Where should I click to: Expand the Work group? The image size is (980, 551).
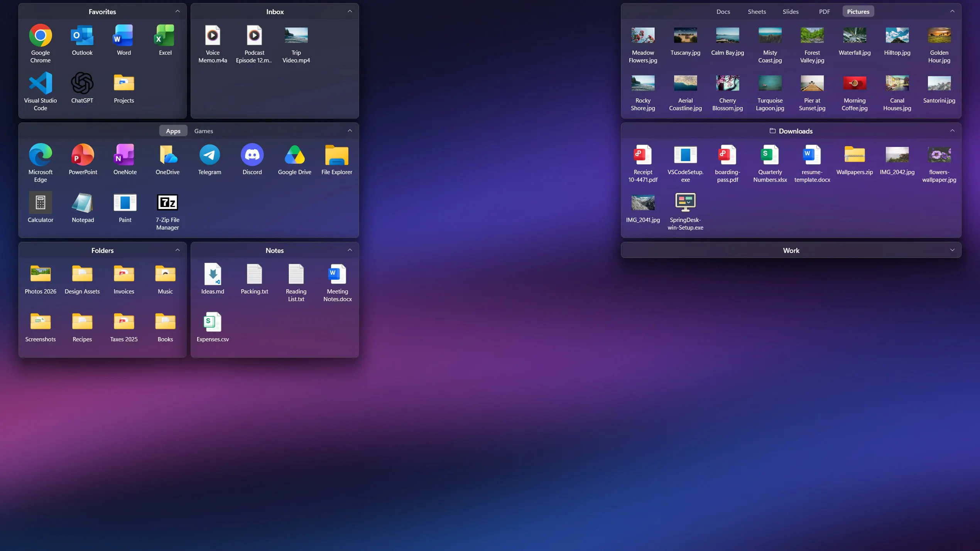pyautogui.click(x=952, y=250)
